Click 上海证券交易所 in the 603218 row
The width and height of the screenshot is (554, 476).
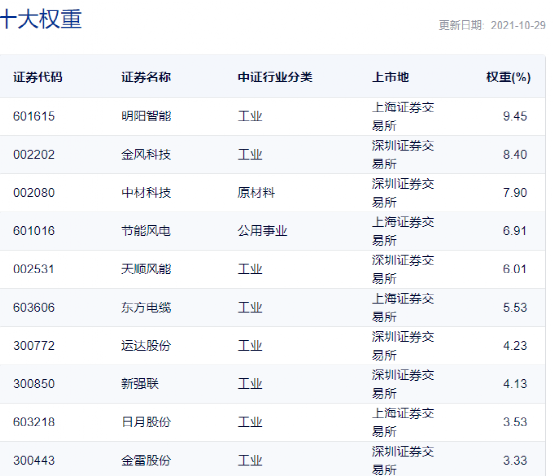[x=403, y=422]
